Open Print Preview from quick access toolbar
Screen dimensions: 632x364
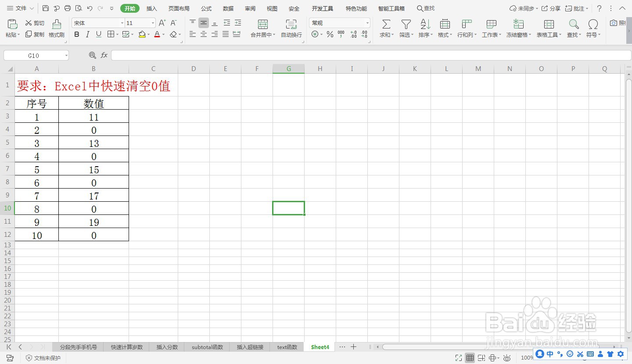[79, 8]
